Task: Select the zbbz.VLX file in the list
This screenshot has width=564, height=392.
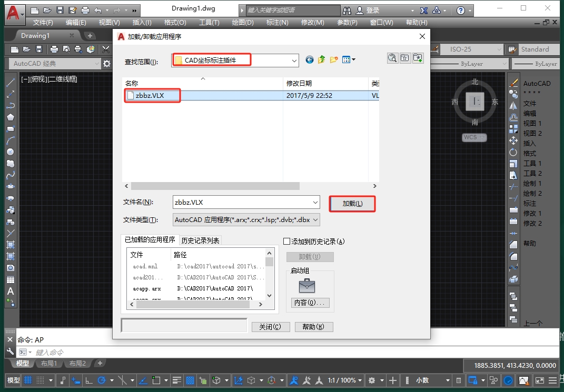Action: point(250,96)
